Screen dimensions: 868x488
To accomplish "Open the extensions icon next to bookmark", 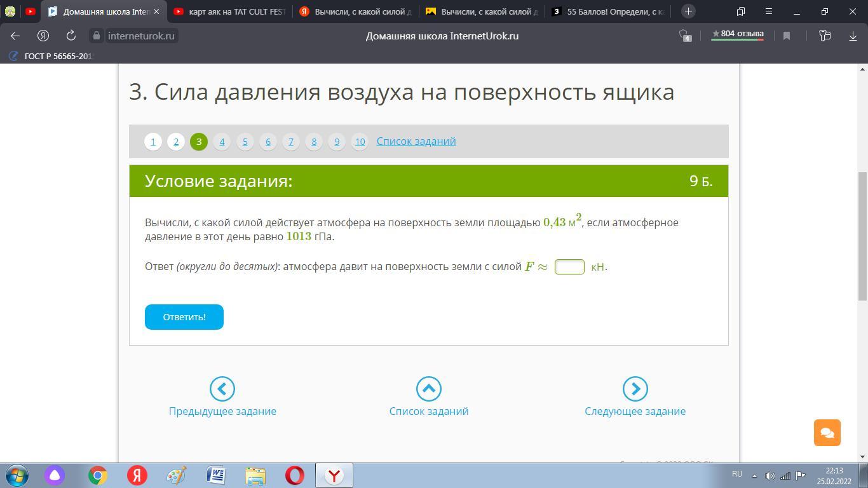I will [825, 36].
